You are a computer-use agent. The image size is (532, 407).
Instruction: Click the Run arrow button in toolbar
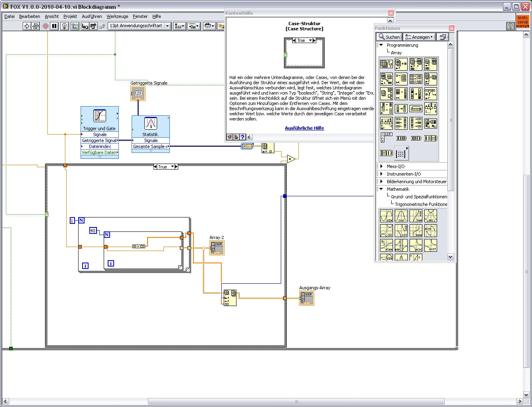pos(26,26)
